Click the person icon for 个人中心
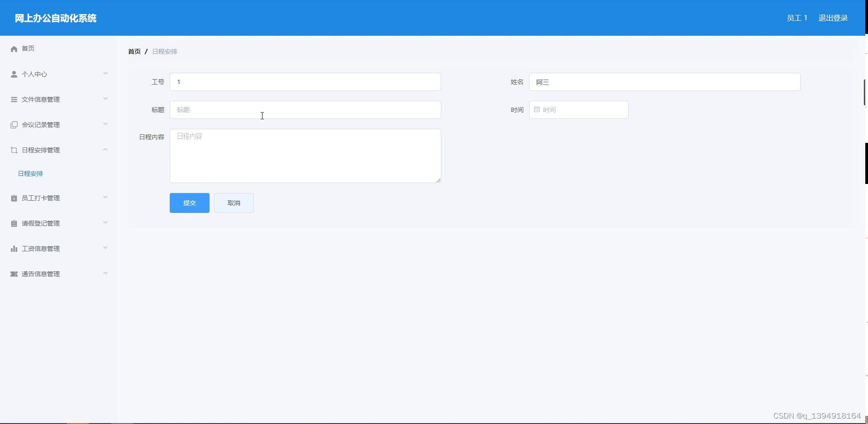Image resolution: width=868 pixels, height=424 pixels. tap(14, 74)
